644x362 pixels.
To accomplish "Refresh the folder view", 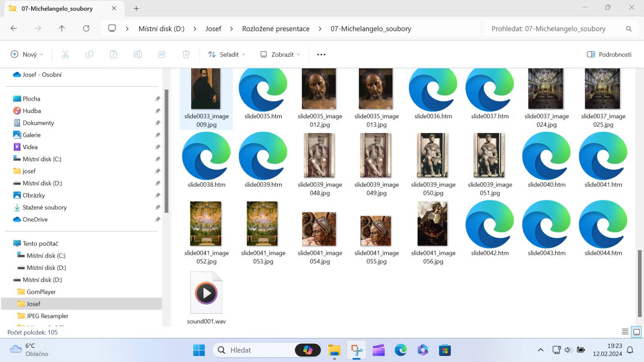I will tap(86, 29).
